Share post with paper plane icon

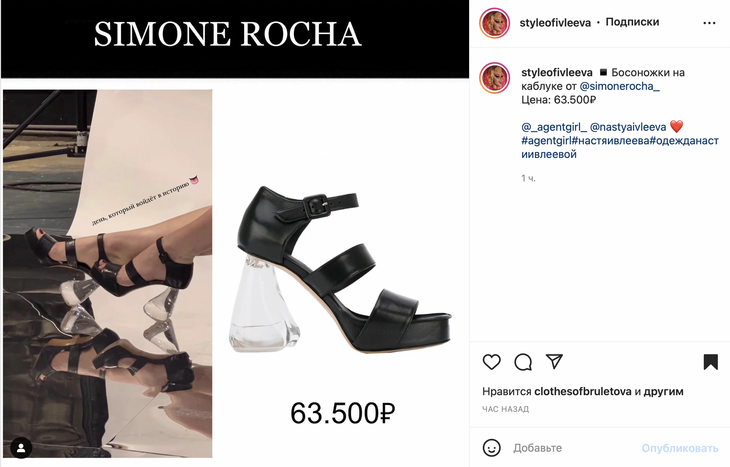[554, 361]
